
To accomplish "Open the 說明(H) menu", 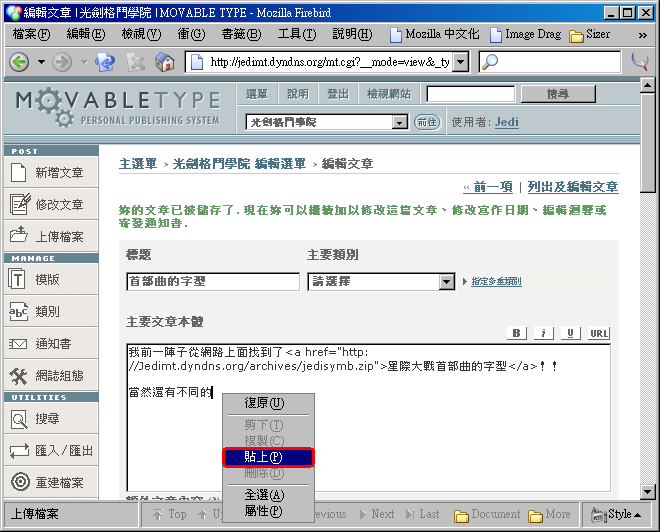I will point(352,34).
